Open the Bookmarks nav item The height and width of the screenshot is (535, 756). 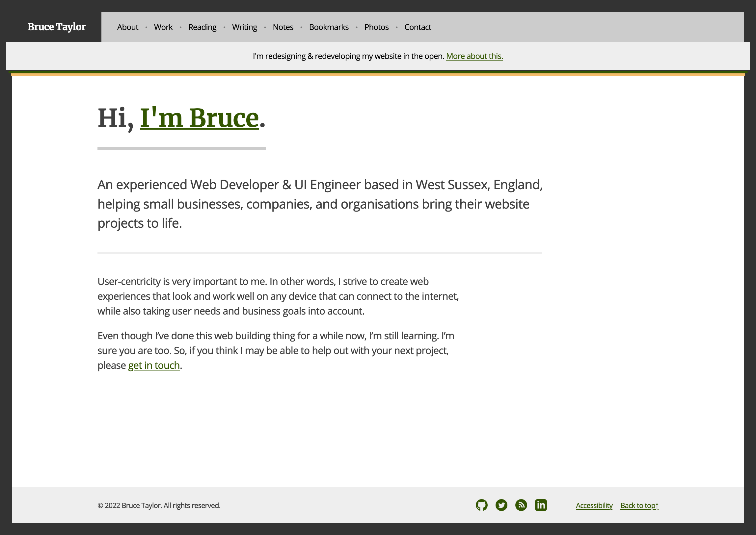329,27
